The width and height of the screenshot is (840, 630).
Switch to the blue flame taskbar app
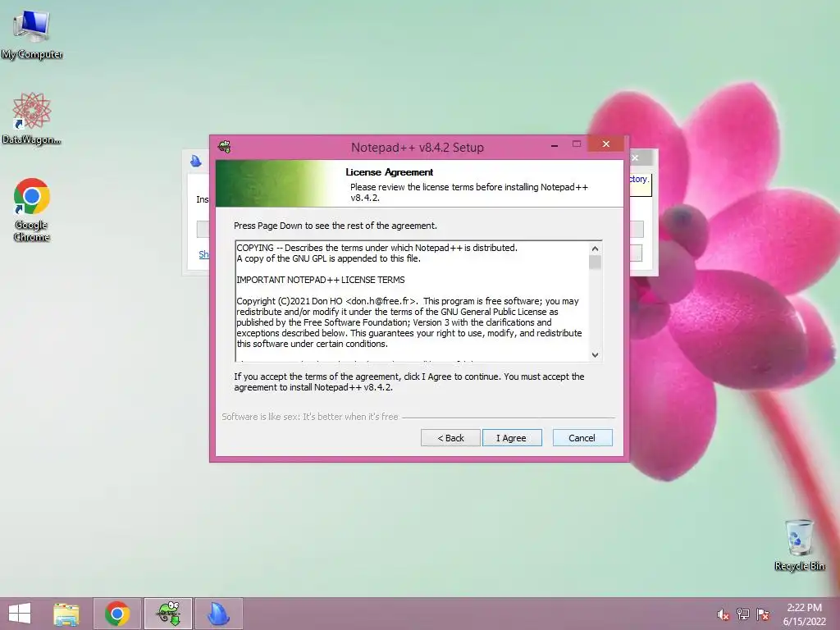tap(218, 614)
